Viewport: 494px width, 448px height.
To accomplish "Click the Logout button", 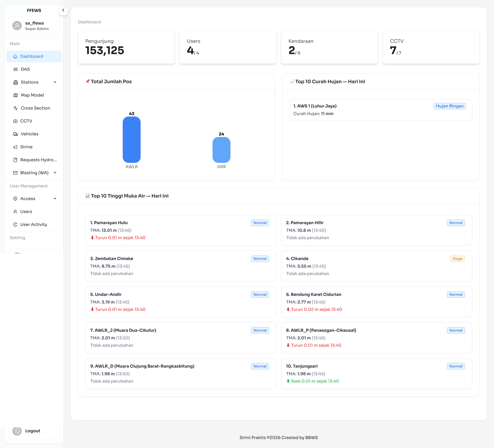I will 34,431.
